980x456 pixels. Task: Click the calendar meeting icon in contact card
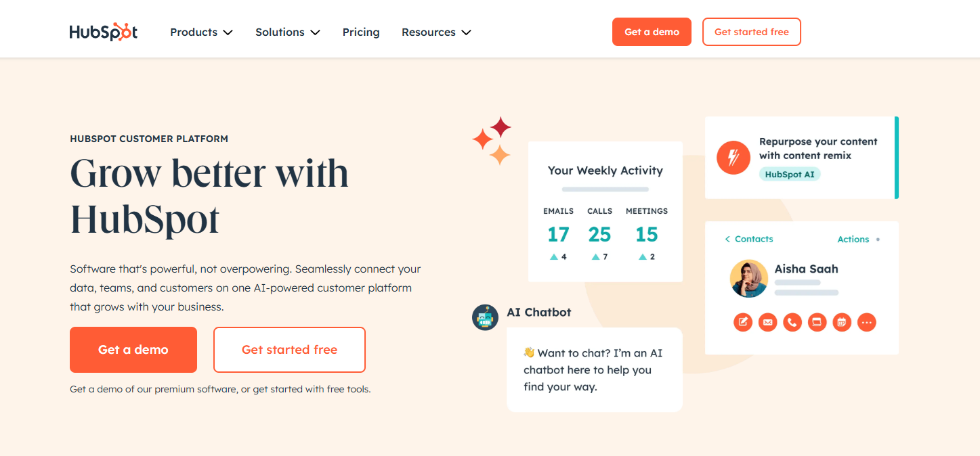tap(842, 322)
